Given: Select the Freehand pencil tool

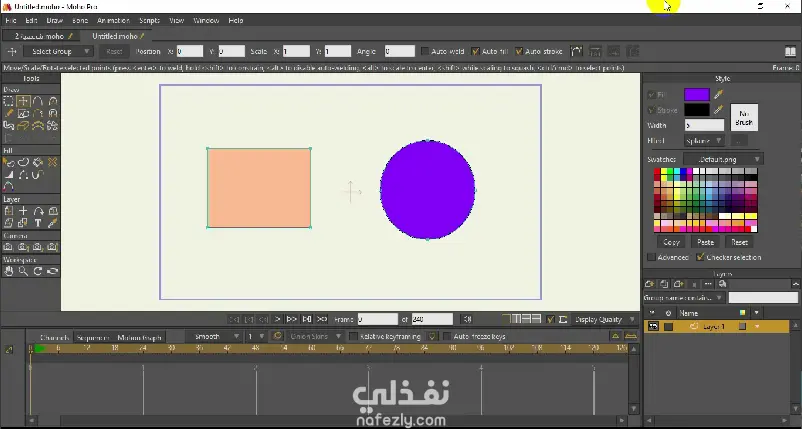Looking at the screenshot, I should click(9, 114).
